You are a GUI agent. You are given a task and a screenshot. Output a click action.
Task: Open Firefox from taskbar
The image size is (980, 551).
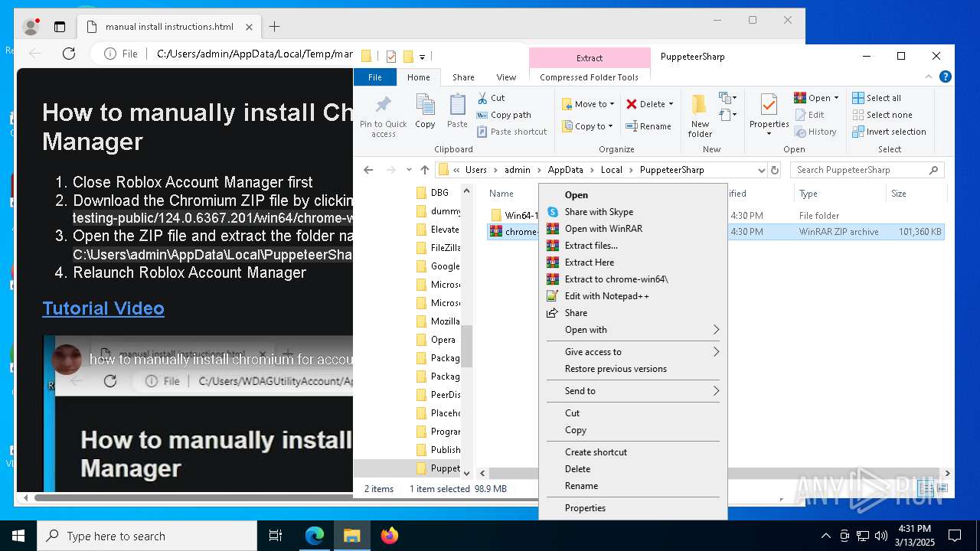[390, 536]
